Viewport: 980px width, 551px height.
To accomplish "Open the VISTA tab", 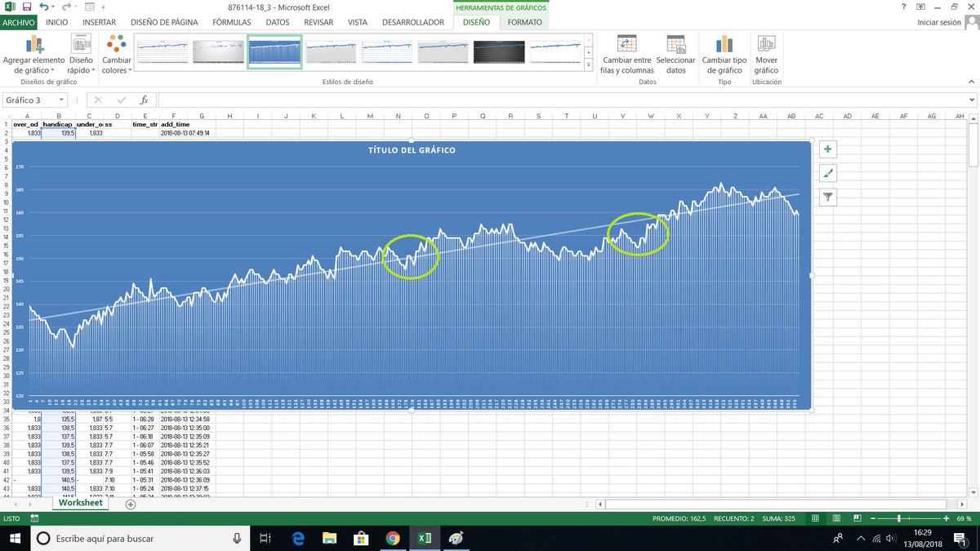I will point(357,22).
